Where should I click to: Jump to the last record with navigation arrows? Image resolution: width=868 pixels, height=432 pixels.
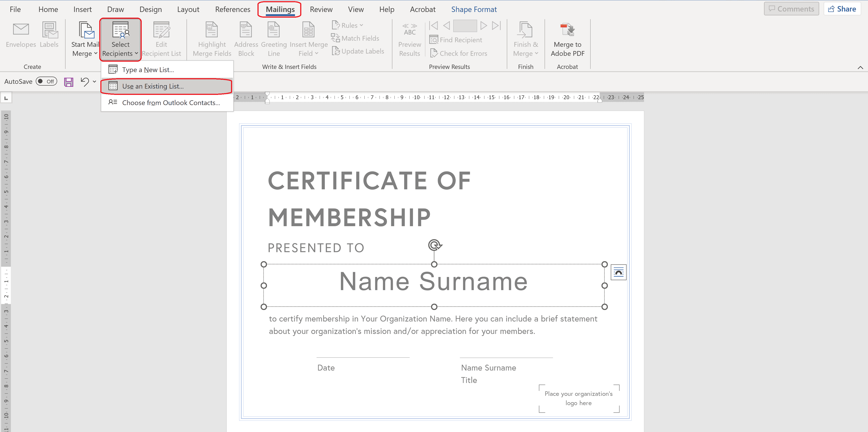tap(496, 26)
